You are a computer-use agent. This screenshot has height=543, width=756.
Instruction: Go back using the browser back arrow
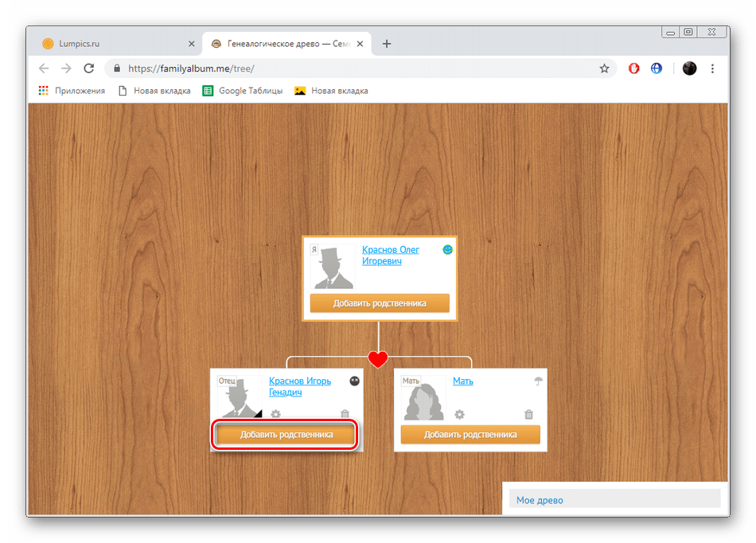point(44,68)
